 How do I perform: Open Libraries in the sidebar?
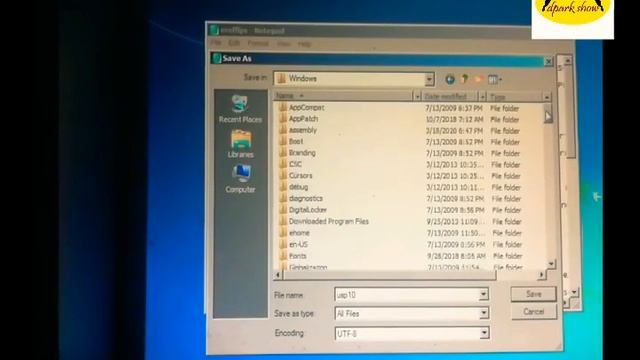click(x=240, y=144)
